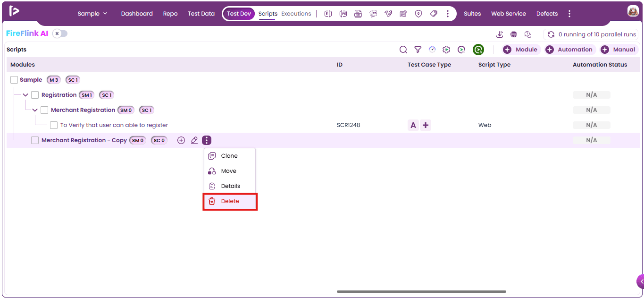The width and height of the screenshot is (644, 298).
Task: Click the green automation run icon
Action: point(478,50)
